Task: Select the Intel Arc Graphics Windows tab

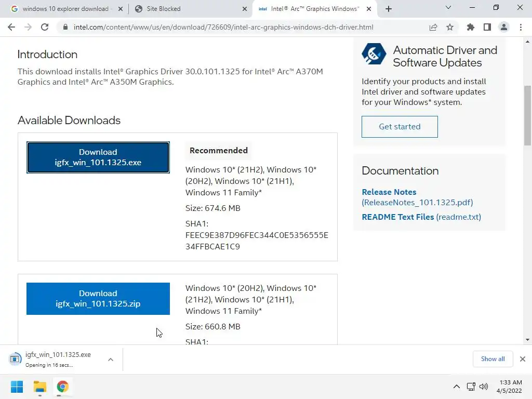Action: [x=314, y=9]
